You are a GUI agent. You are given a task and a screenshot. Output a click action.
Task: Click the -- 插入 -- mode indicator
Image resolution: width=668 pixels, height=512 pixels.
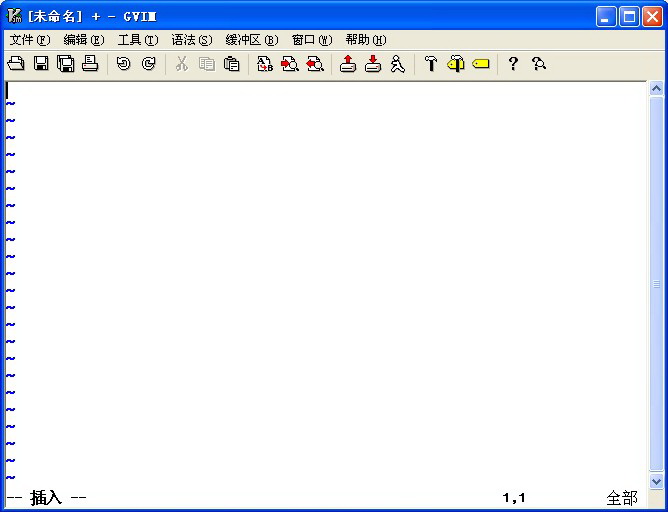(x=46, y=498)
